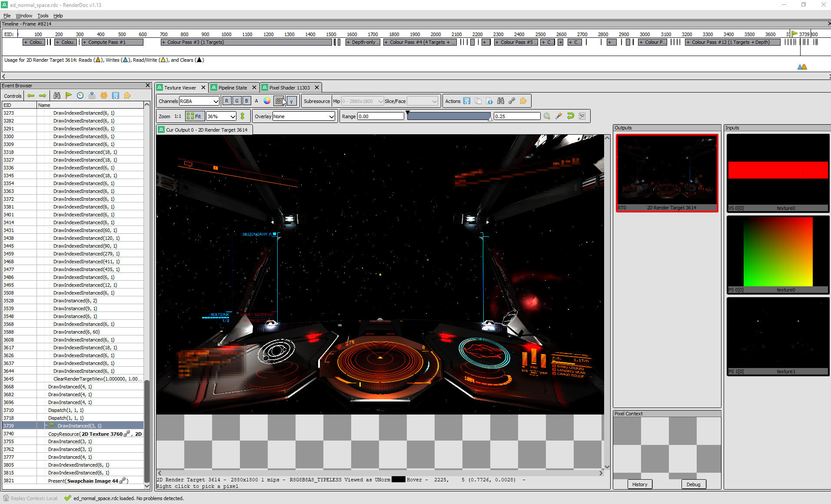Click the magnifier zoom-range icon
831x504 pixels.
[547, 116]
